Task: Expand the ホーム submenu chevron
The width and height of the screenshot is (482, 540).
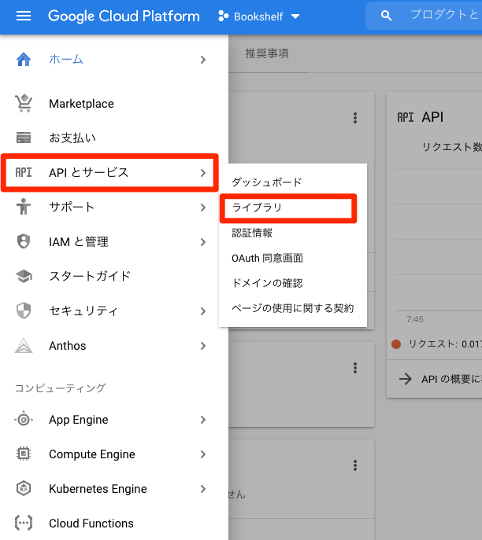Action: pyautogui.click(x=203, y=60)
